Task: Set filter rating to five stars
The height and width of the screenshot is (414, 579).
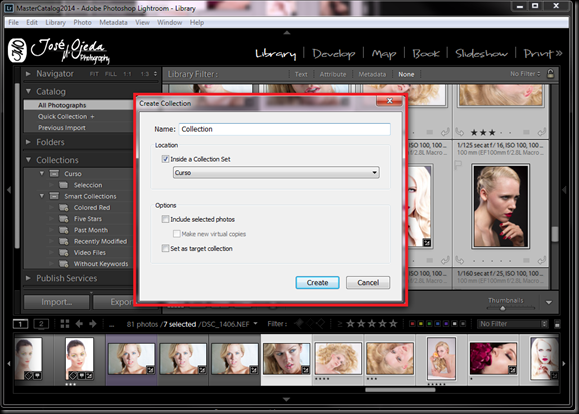Action: coord(393,324)
